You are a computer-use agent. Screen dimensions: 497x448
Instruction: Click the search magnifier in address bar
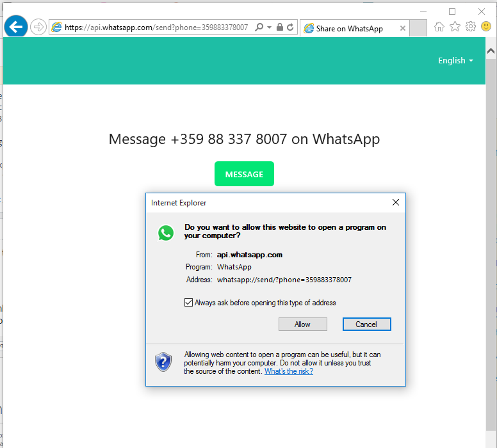(x=259, y=28)
